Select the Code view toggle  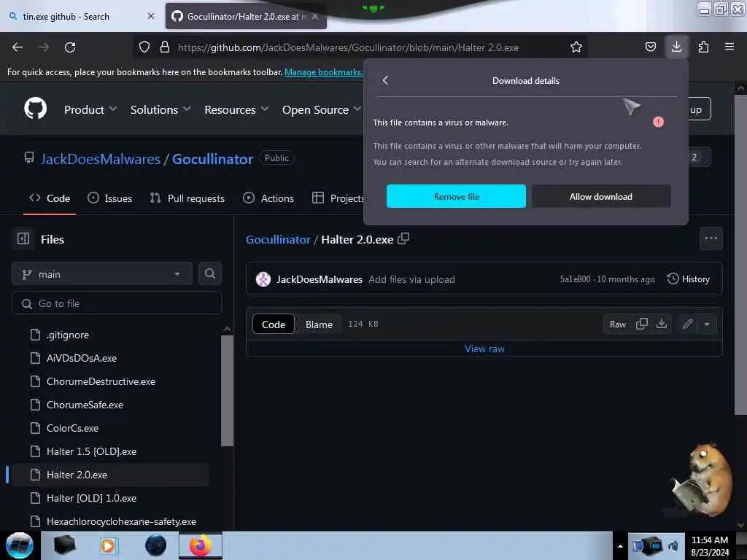click(x=274, y=324)
